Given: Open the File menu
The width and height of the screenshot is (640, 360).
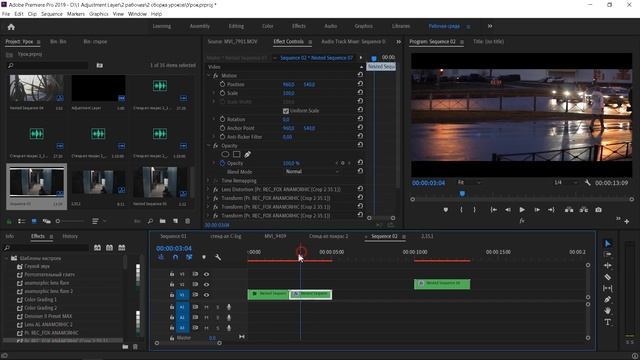Looking at the screenshot, I should pyautogui.click(x=6, y=14).
